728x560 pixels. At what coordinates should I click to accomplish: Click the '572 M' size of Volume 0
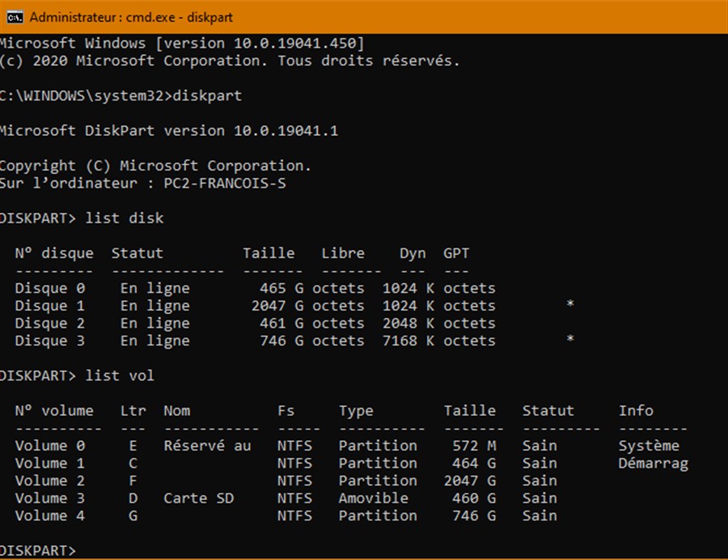click(x=474, y=446)
